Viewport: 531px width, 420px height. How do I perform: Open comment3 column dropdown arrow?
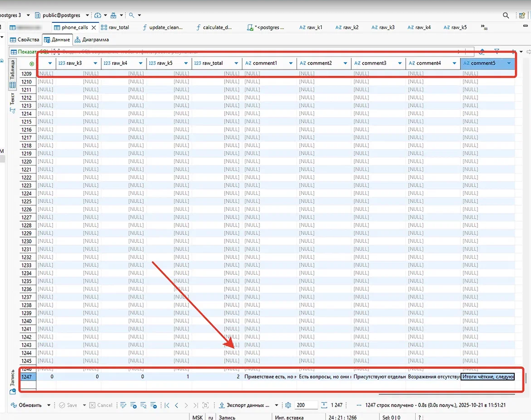pyautogui.click(x=400, y=63)
